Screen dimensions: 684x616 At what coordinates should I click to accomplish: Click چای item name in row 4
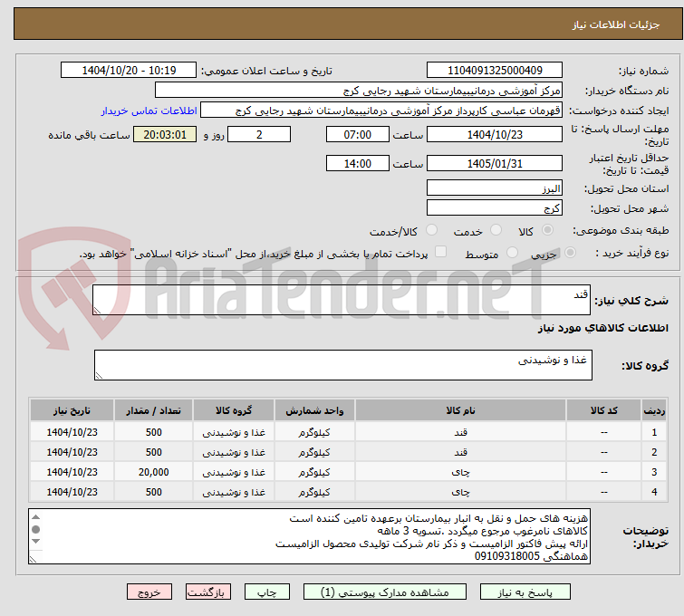click(x=460, y=492)
